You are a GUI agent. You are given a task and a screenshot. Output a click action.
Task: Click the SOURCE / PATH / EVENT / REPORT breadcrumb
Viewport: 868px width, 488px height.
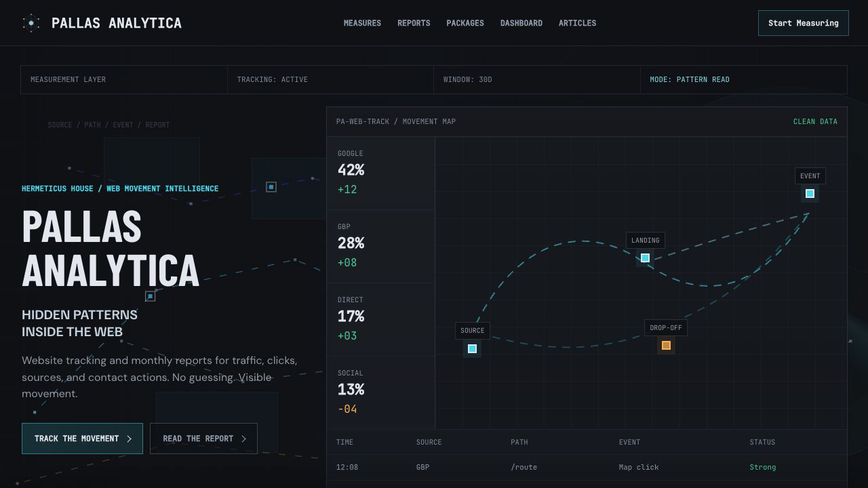(108, 125)
